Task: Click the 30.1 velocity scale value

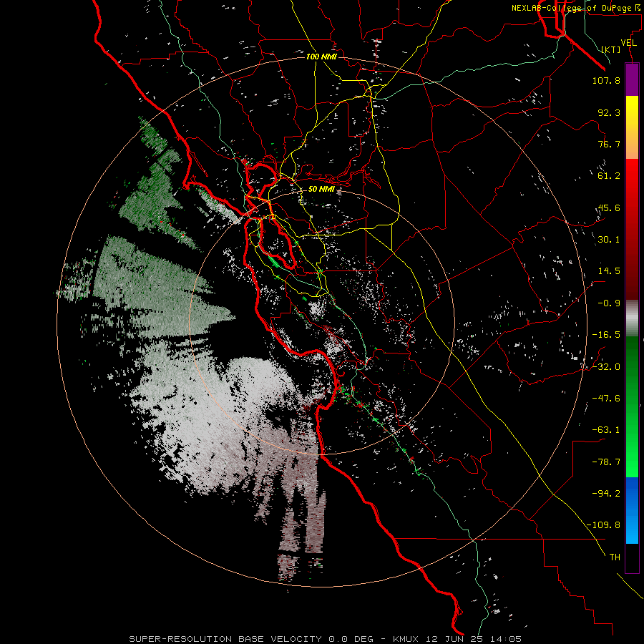Action: (609, 240)
